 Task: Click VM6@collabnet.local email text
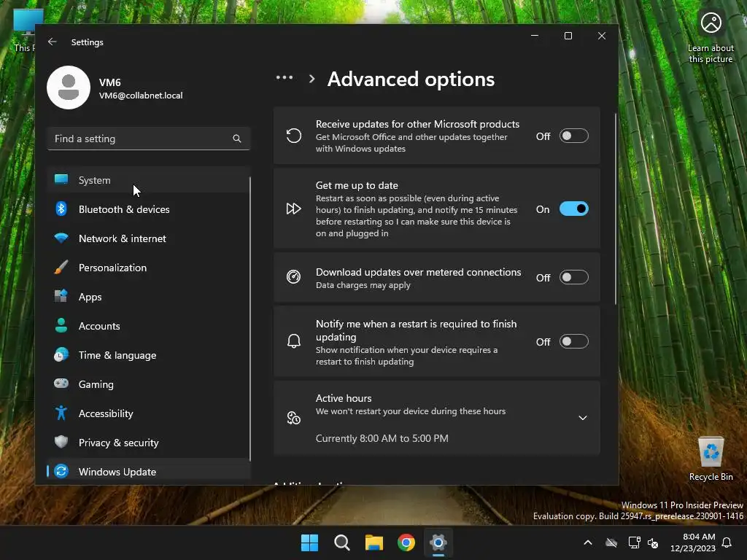pos(141,96)
